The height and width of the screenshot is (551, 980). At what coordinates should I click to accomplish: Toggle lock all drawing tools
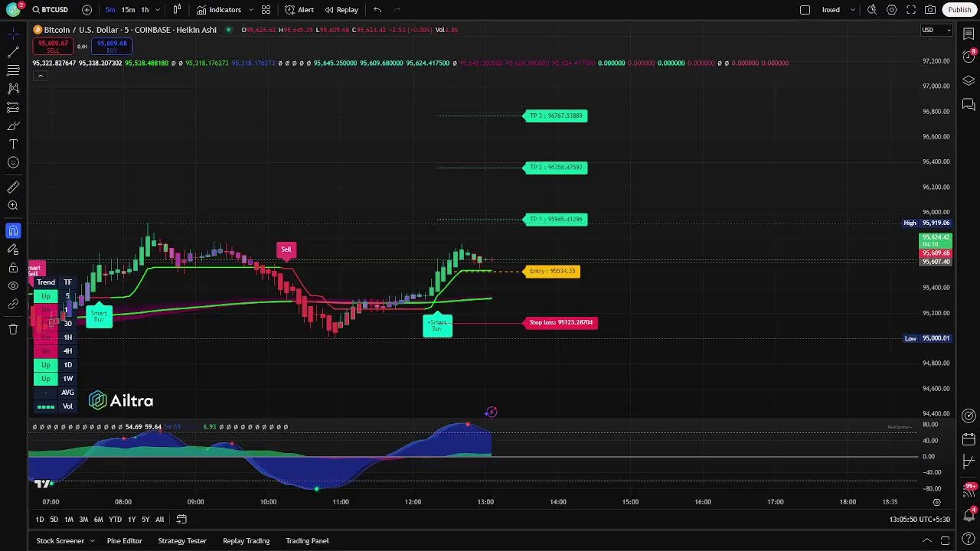(13, 268)
